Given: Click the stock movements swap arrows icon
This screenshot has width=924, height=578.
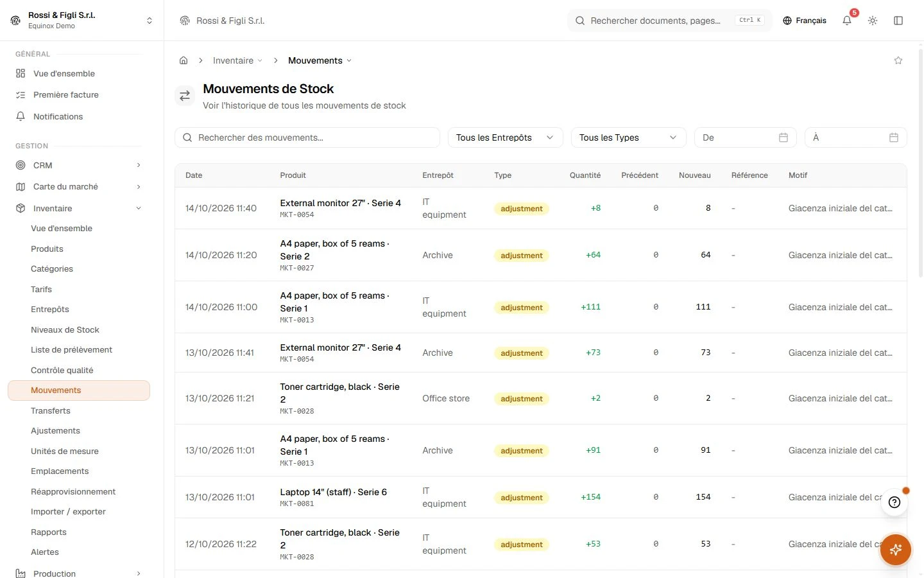Looking at the screenshot, I should pos(185,96).
